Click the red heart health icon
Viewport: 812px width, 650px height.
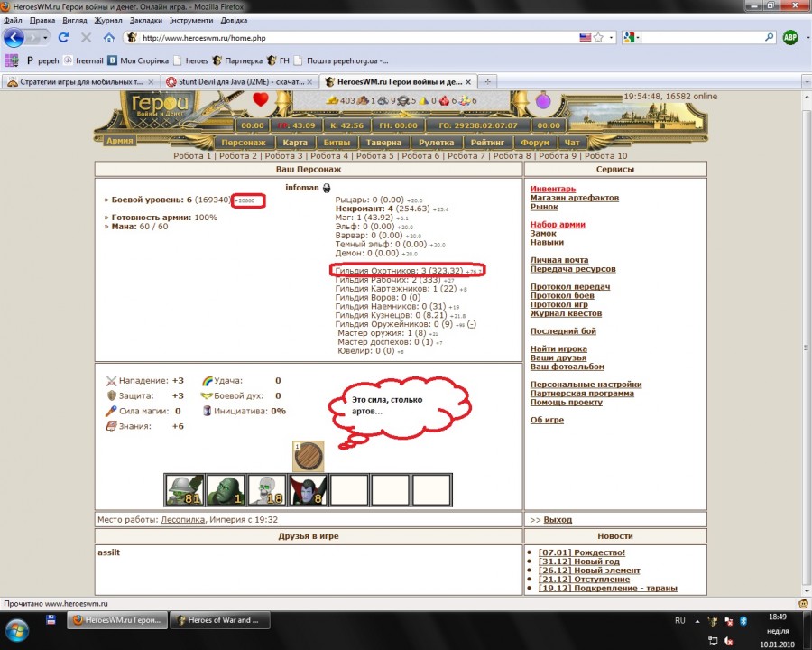[261, 99]
